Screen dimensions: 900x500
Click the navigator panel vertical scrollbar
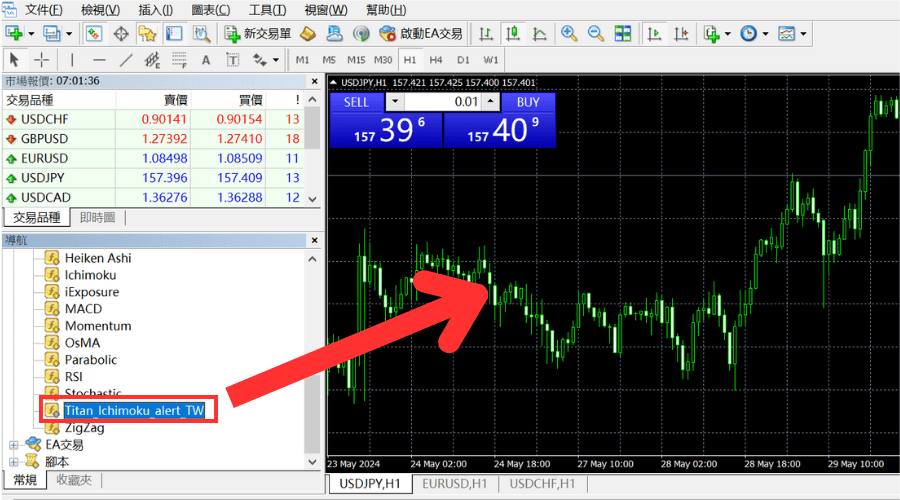click(313, 350)
